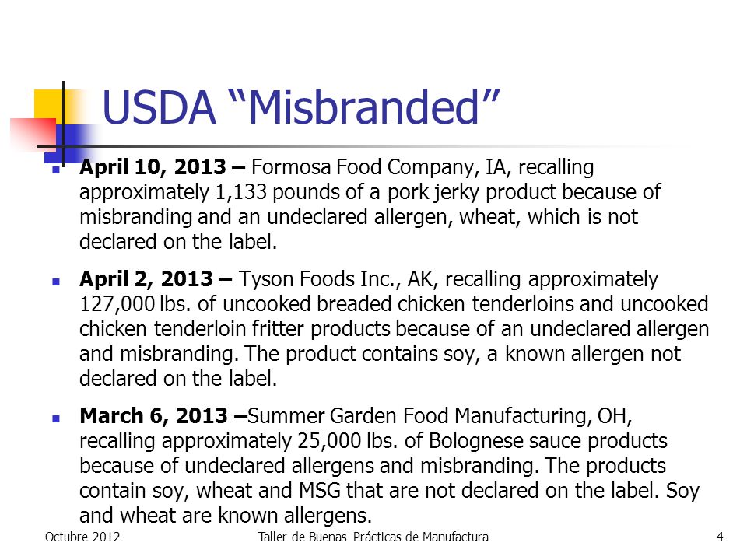Viewport: 747px width, 560px height.
Task: Select the bold date March 6, 2013
Action: click(153, 415)
